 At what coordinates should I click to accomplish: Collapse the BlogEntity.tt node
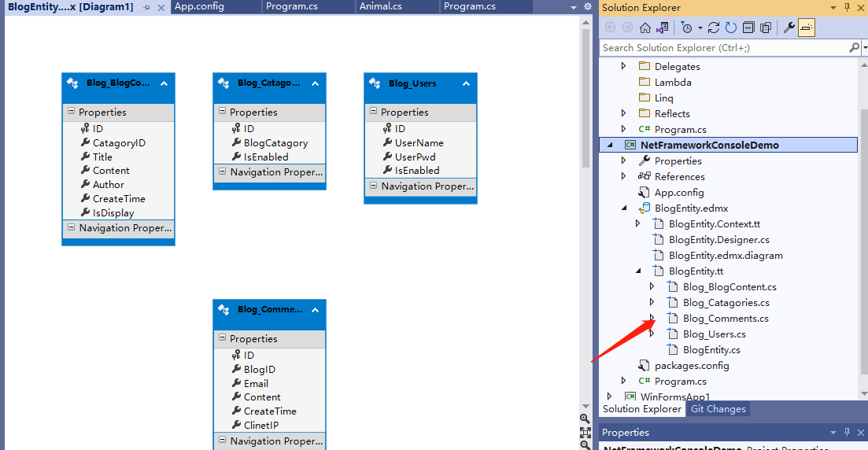pyautogui.click(x=638, y=271)
